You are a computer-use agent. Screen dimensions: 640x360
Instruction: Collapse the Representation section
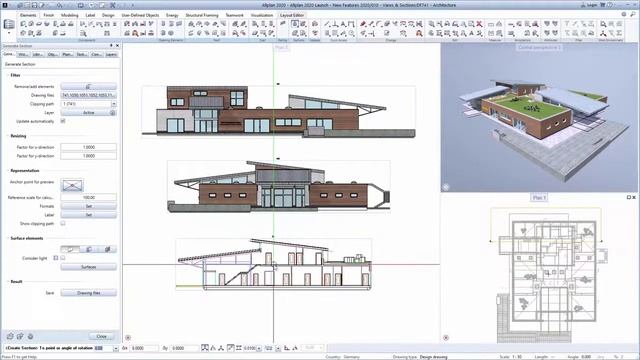pos(7,171)
